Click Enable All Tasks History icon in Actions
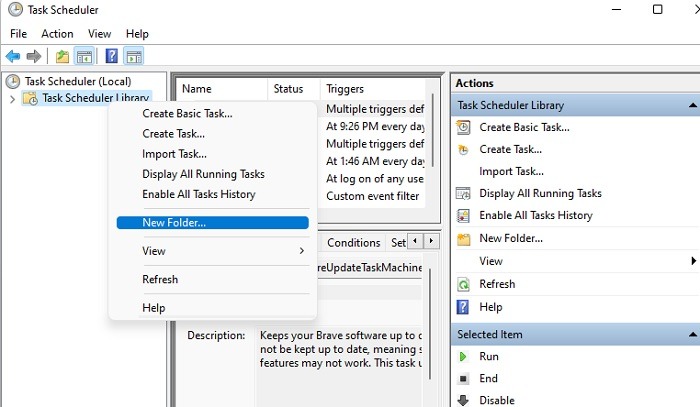Viewport: 700px width, 407px height. tap(463, 216)
